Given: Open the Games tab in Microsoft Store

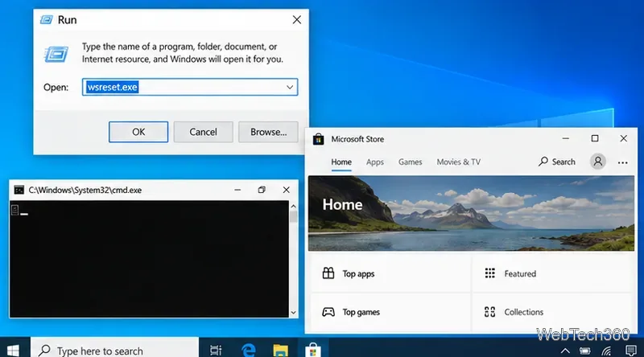Looking at the screenshot, I should coord(410,162).
